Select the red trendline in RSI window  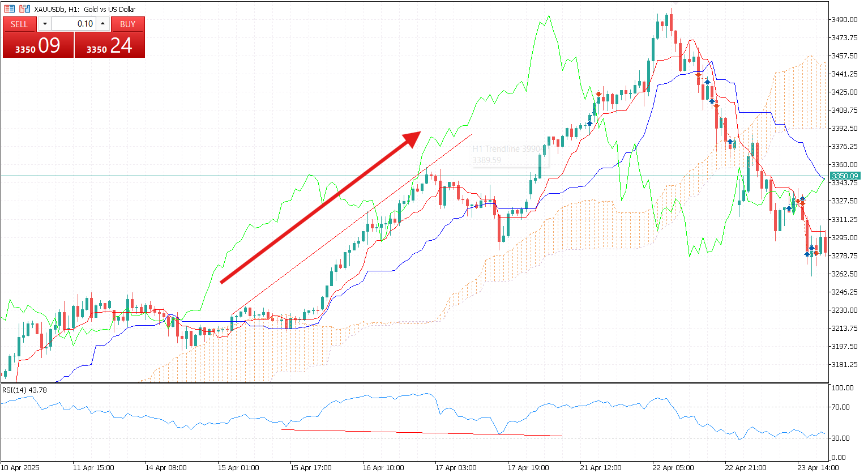pyautogui.click(x=422, y=433)
